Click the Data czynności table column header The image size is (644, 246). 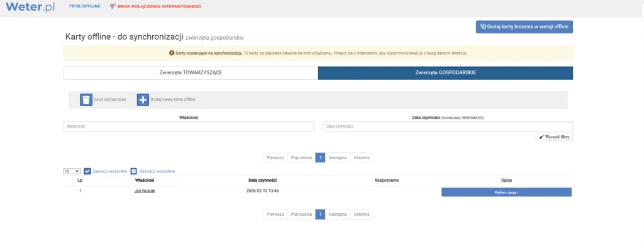262,181
